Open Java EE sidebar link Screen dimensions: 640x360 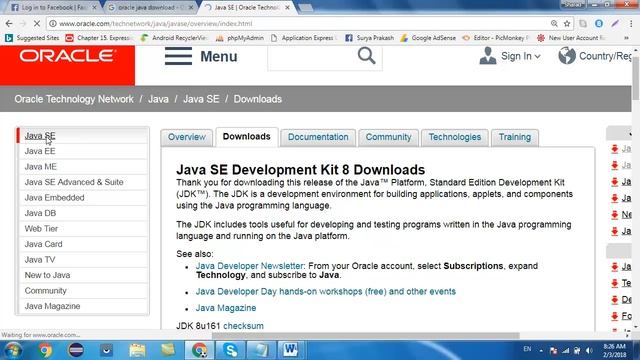click(40, 151)
